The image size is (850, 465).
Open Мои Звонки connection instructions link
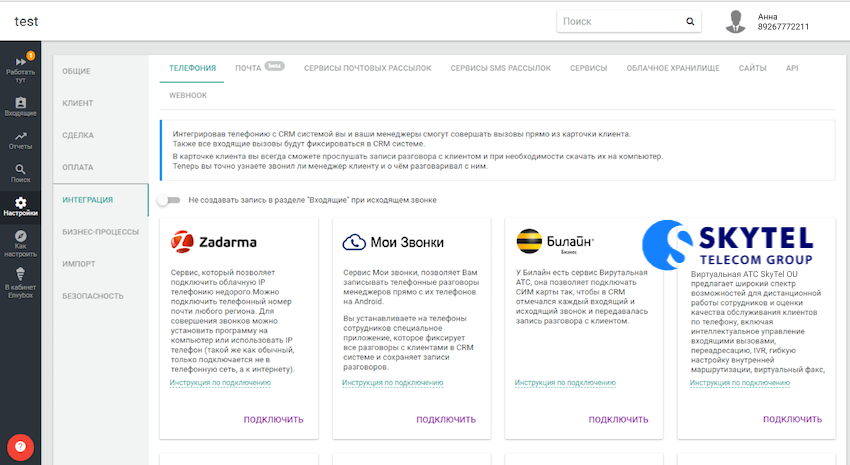(x=392, y=383)
